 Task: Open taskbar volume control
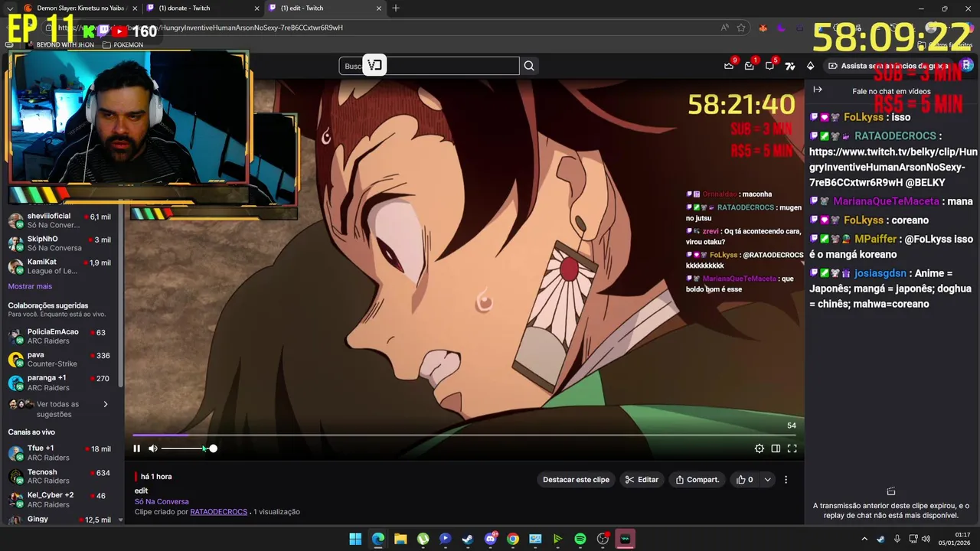pos(926,540)
